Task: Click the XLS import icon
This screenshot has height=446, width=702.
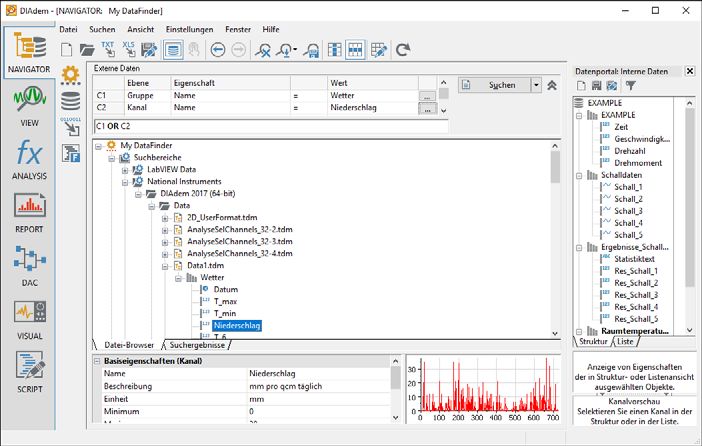Action: (x=129, y=50)
